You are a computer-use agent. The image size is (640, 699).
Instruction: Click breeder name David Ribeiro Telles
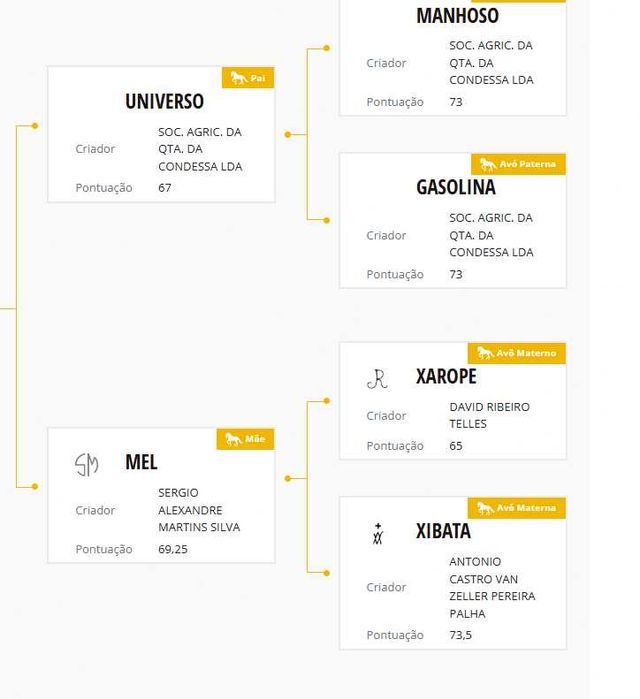(489, 415)
